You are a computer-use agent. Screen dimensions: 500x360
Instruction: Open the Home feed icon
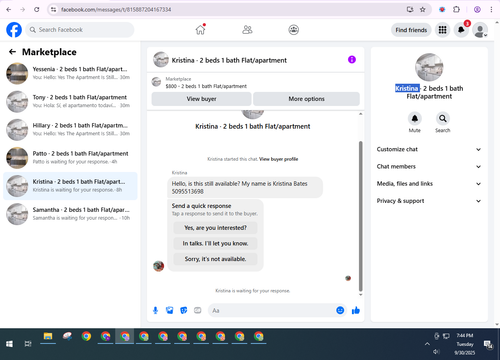click(200, 30)
